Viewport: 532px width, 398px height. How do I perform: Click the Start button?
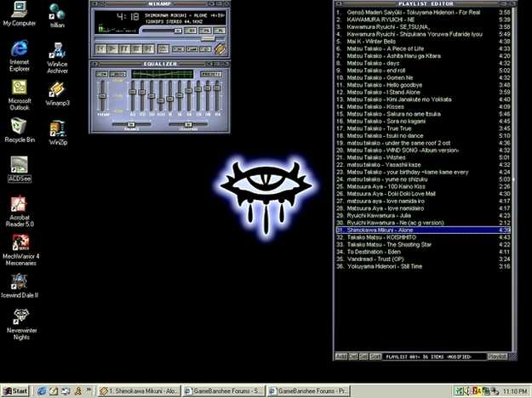pyautogui.click(x=15, y=391)
